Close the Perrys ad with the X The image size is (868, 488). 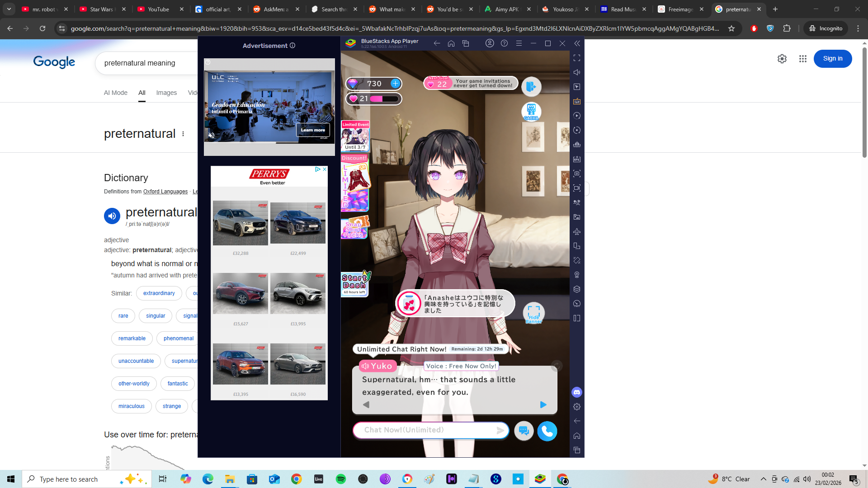coord(325,169)
